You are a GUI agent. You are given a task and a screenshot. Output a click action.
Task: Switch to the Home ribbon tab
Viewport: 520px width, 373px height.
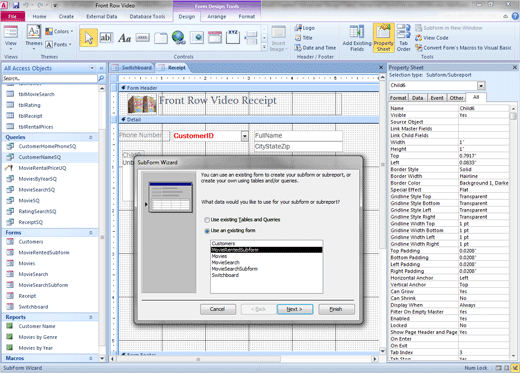tap(39, 16)
